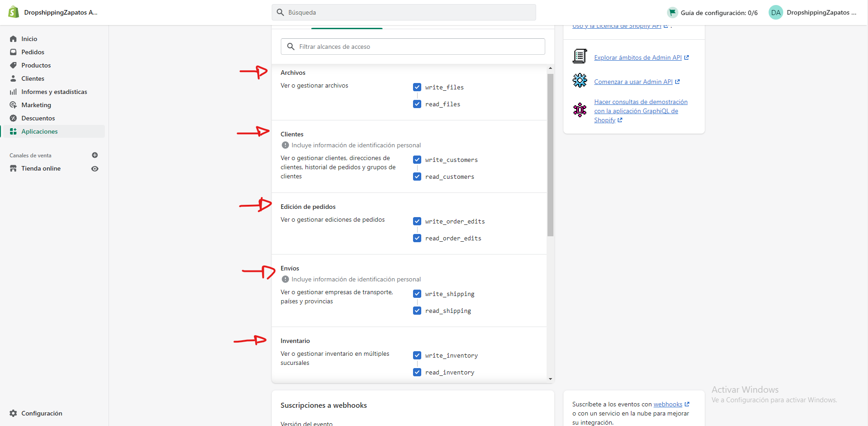The height and width of the screenshot is (426, 868).
Task: Disable the read_inventory scope checkbox
Action: click(417, 372)
